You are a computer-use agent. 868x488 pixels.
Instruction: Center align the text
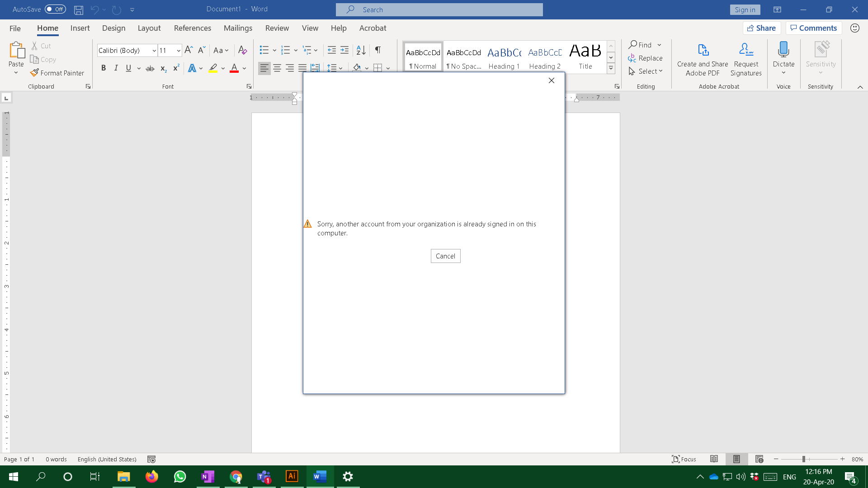click(277, 68)
